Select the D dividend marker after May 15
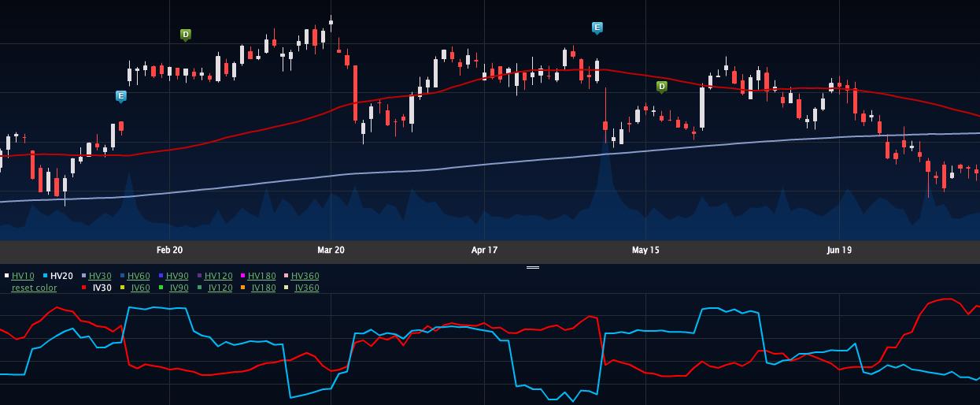This screenshot has height=405, width=980. [x=661, y=86]
